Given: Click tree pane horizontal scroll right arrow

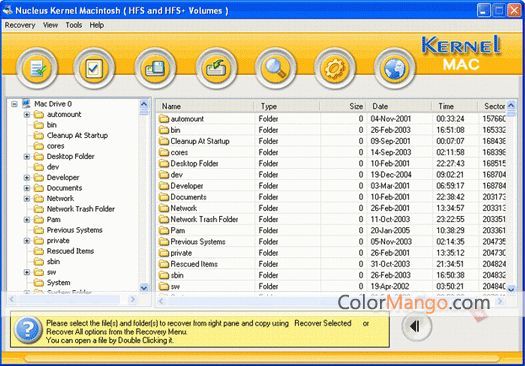Looking at the screenshot, I should click(133, 299).
